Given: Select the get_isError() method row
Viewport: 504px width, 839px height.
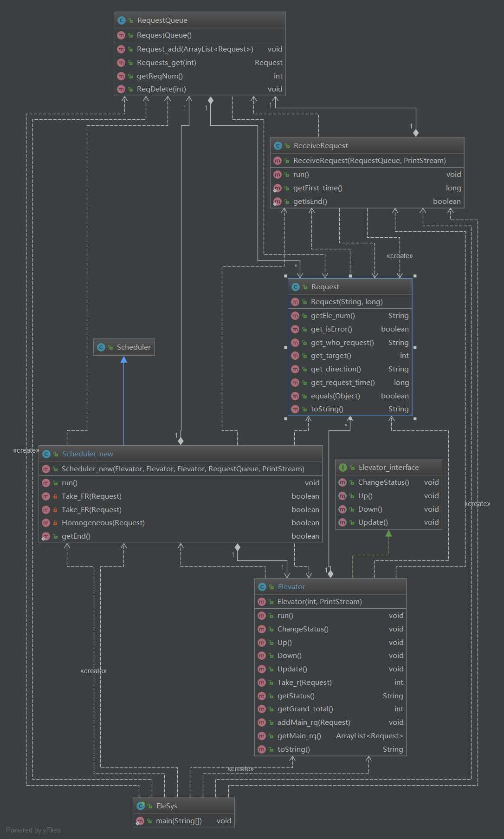Looking at the screenshot, I should 350,329.
